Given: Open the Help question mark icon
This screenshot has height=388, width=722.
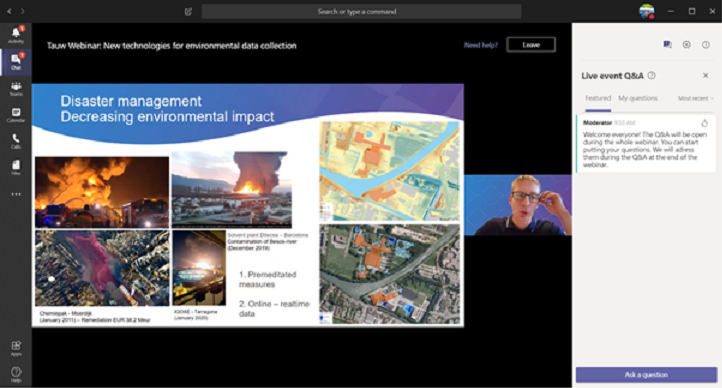Looking at the screenshot, I should click(x=16, y=374).
